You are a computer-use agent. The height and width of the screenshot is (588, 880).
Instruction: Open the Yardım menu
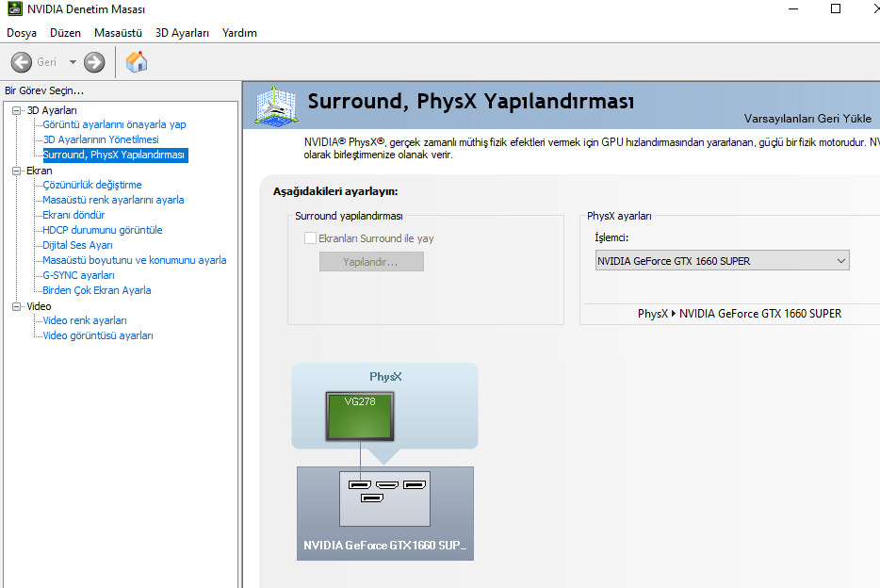coord(239,33)
